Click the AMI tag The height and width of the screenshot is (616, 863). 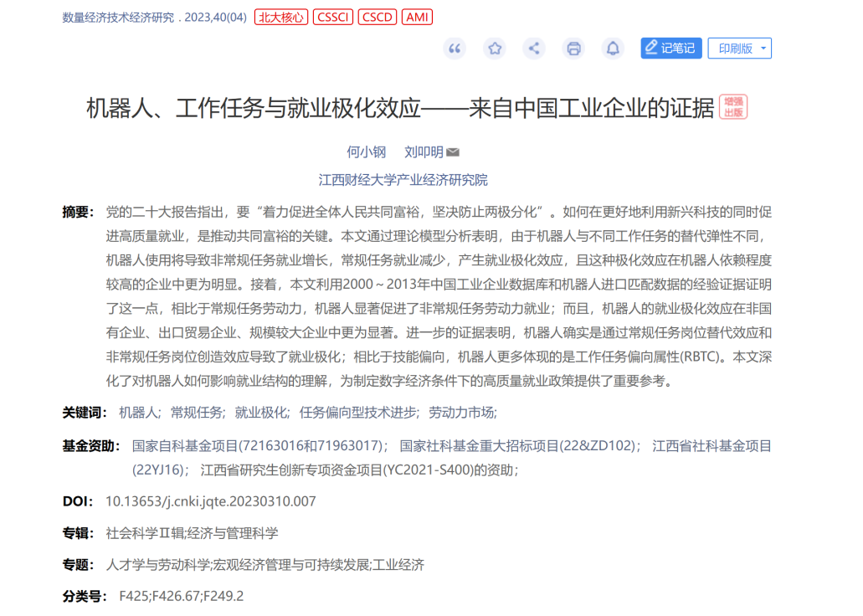tap(417, 17)
